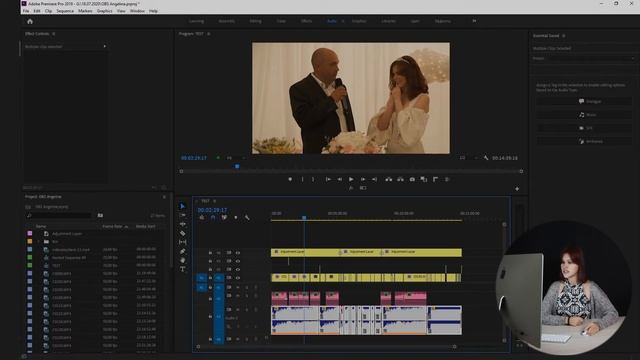
Task: Select the Pen tool
Action: [182, 251]
